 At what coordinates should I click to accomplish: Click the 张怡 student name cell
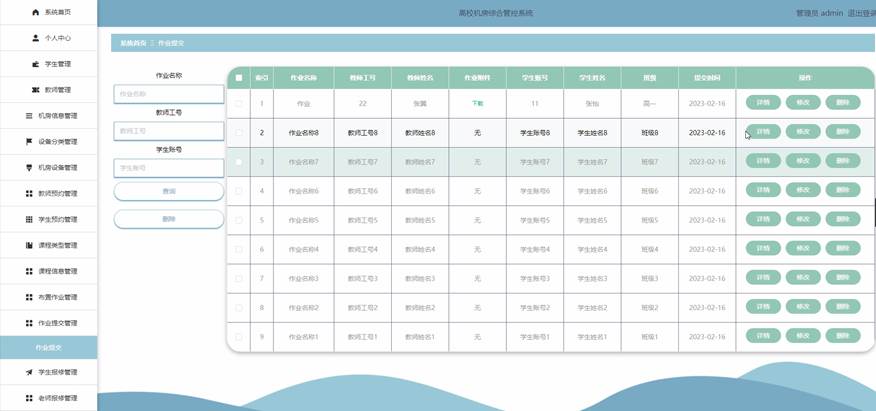point(592,103)
